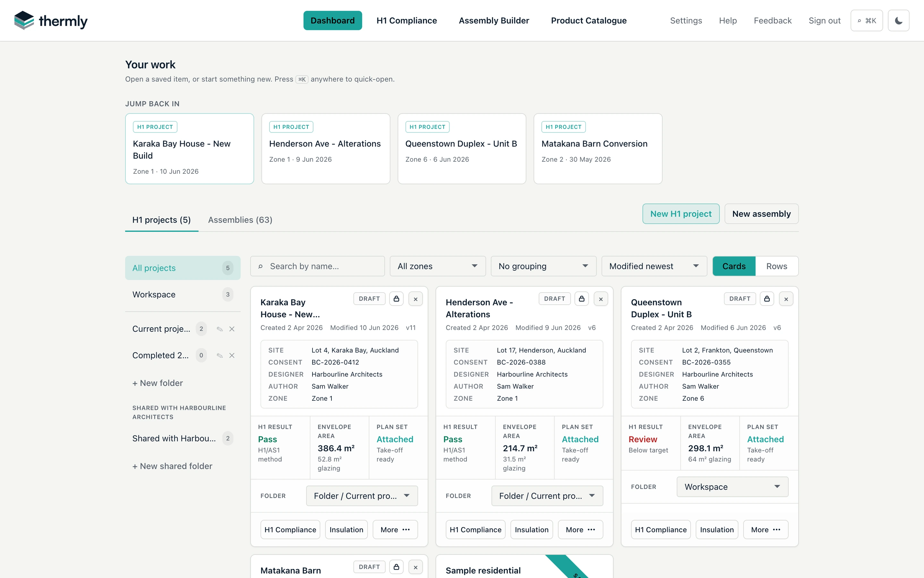Open Settings
Viewport: 924px width, 578px height.
point(686,21)
